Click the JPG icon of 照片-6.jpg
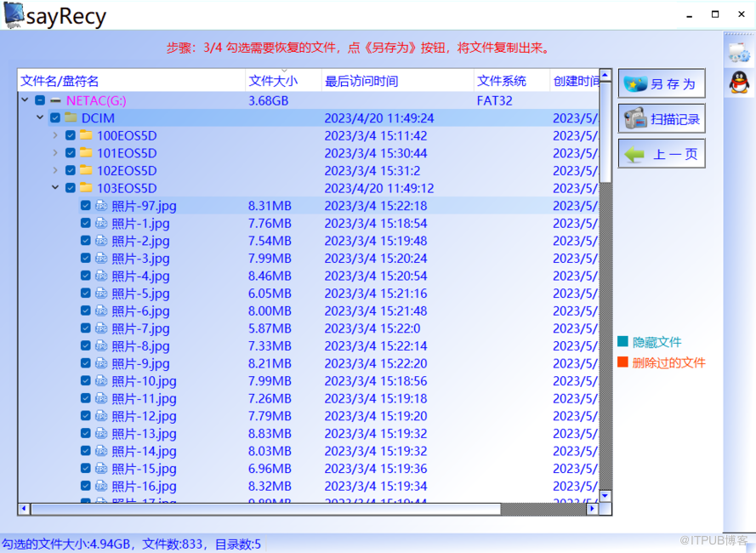This screenshot has height=553, width=756. pyautogui.click(x=101, y=311)
